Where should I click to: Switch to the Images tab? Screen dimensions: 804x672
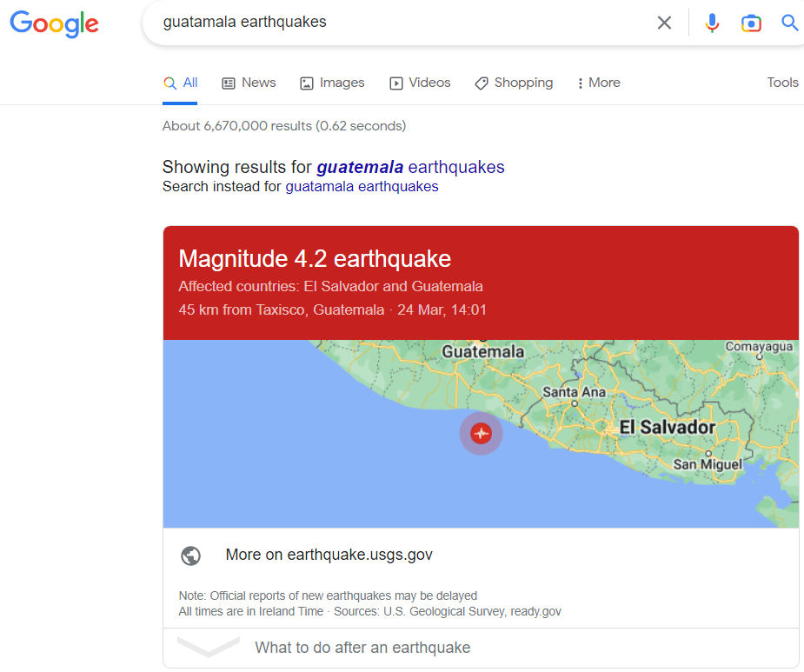point(332,83)
